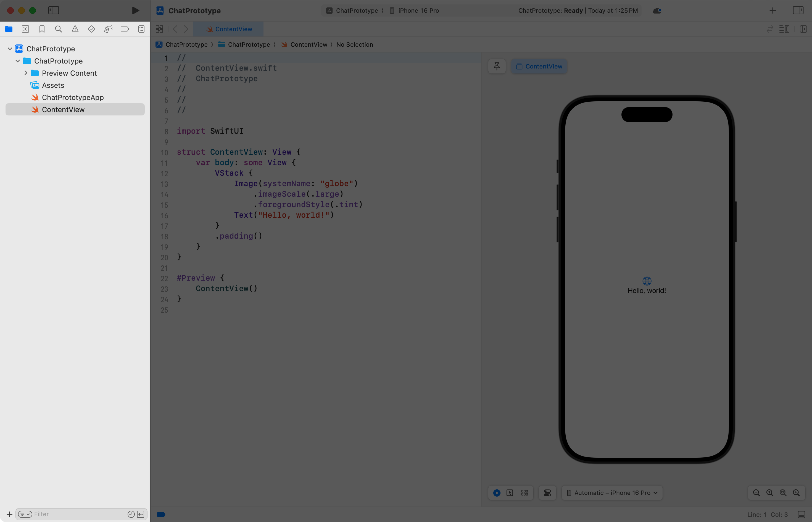812x522 pixels.
Task: Click the Live preview play button
Action: (x=497, y=493)
